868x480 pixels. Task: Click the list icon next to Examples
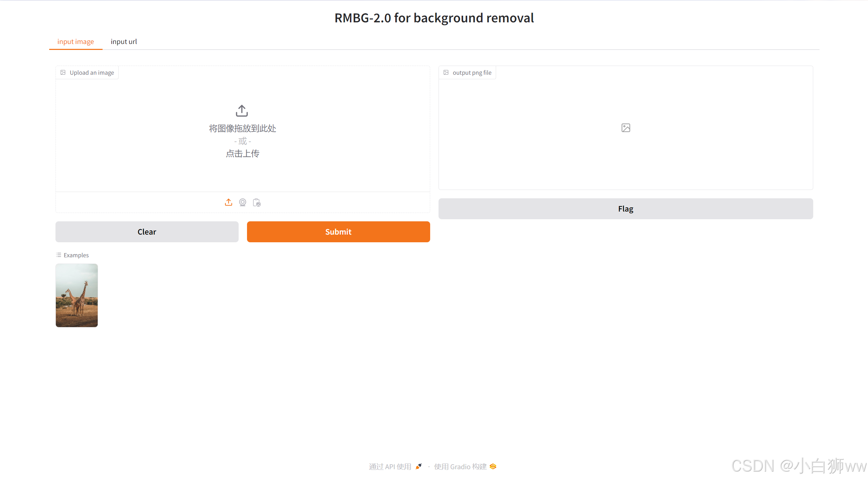pos(59,255)
